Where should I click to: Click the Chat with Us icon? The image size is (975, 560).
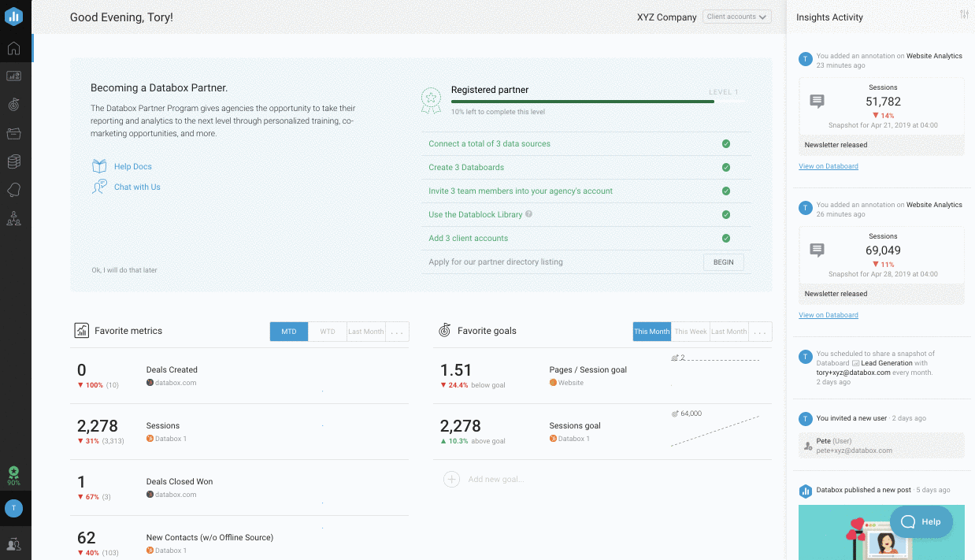(99, 187)
